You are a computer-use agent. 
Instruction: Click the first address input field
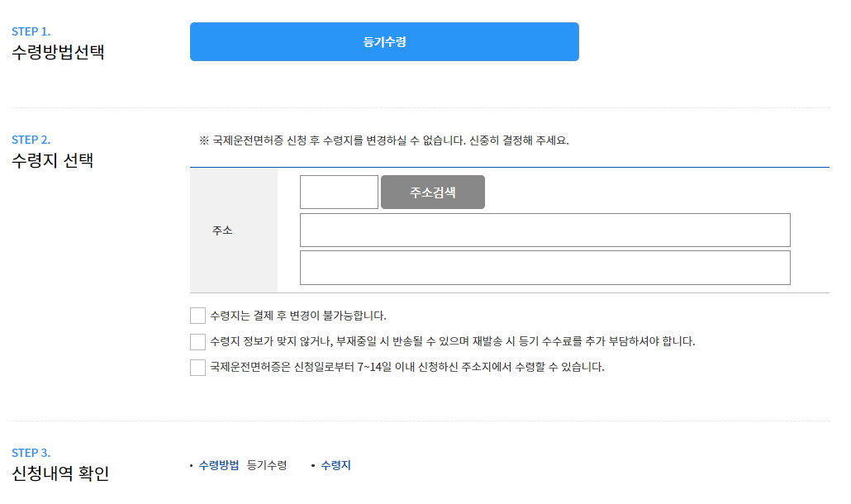(x=546, y=230)
